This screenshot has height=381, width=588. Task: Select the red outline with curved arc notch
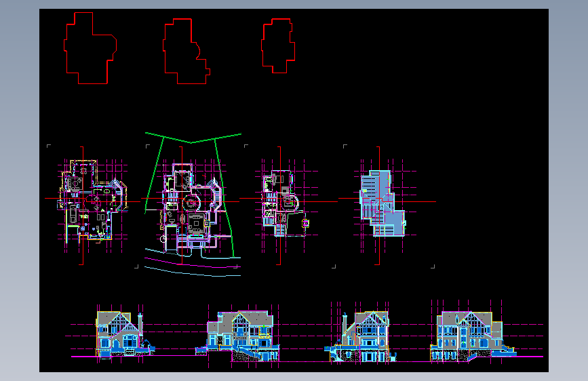[x=187, y=52]
